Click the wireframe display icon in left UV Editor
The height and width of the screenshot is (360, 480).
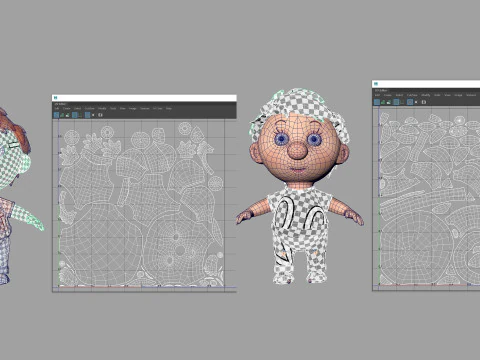pyautogui.click(x=56, y=115)
